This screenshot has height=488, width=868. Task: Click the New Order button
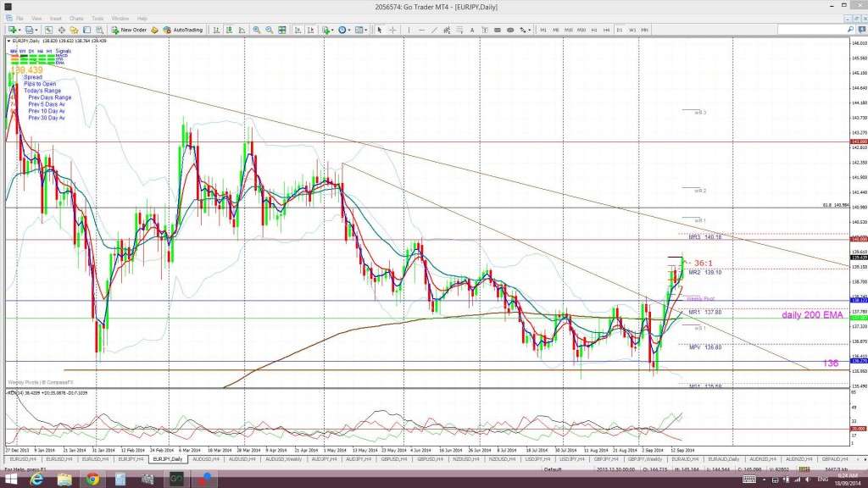[x=129, y=30]
